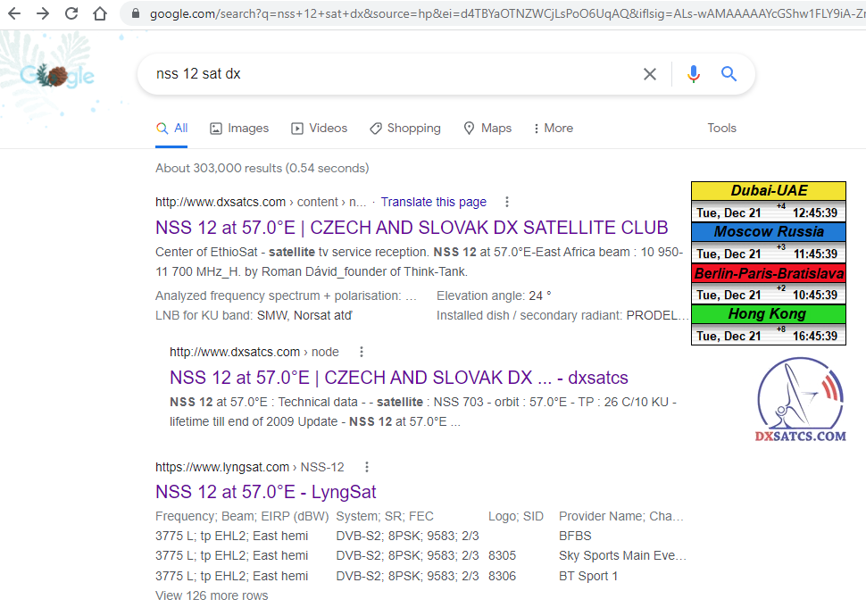Click 'System; SR; FEC' column header
Viewport: 866px width, 616px height.
[x=385, y=516]
